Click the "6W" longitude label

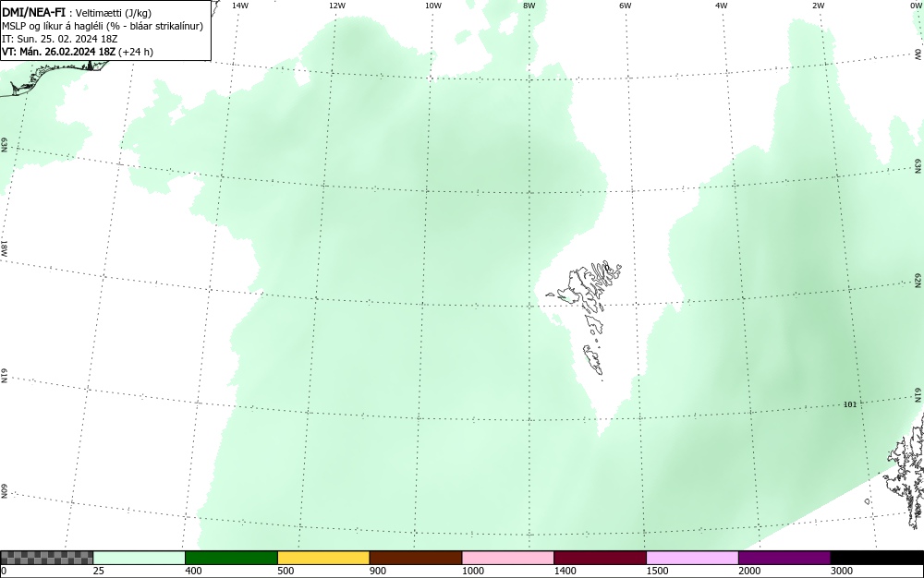click(626, 6)
